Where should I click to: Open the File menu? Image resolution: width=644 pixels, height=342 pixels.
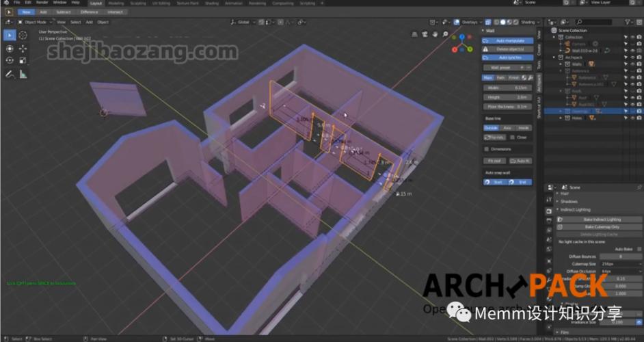coord(17,3)
